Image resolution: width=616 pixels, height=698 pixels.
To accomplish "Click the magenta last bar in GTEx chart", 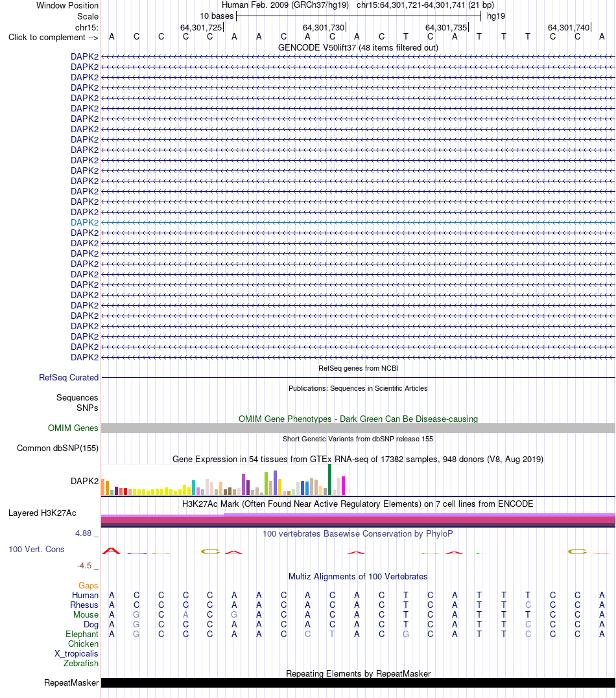I will [344, 485].
